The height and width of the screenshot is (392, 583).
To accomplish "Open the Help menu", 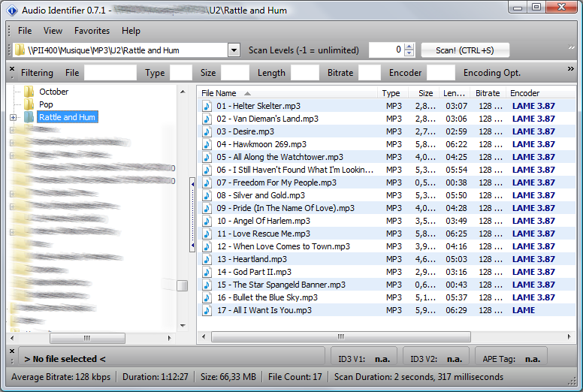I will [x=131, y=31].
